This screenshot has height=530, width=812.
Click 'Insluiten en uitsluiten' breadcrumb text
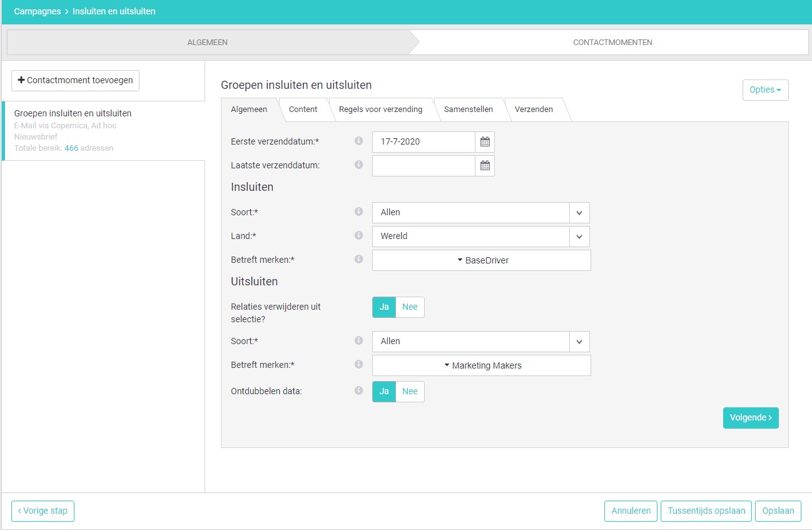point(114,11)
